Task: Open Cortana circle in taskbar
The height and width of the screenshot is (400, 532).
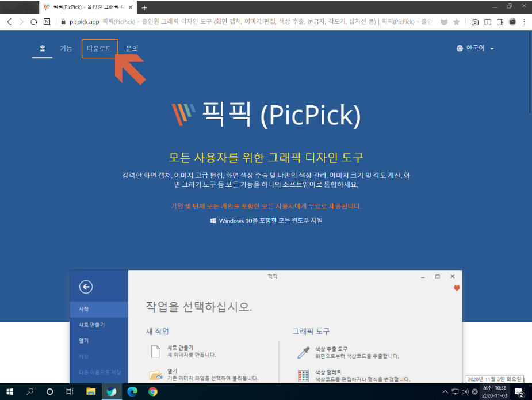Action: (x=49, y=392)
